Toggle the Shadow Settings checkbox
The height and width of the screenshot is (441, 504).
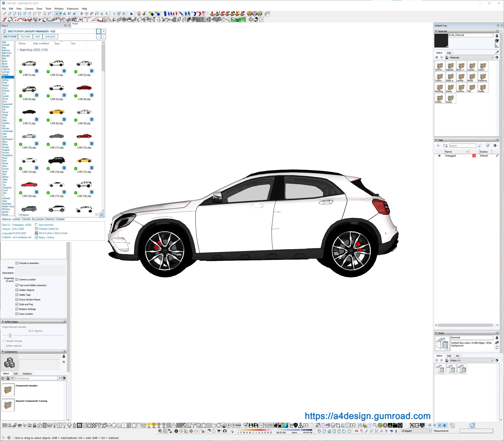point(17,309)
